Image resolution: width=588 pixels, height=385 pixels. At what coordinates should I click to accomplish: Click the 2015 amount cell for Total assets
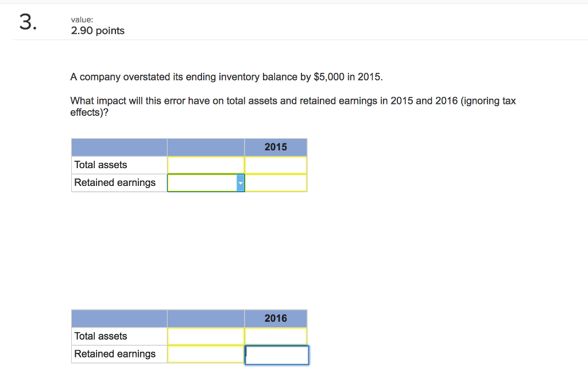[x=276, y=165]
